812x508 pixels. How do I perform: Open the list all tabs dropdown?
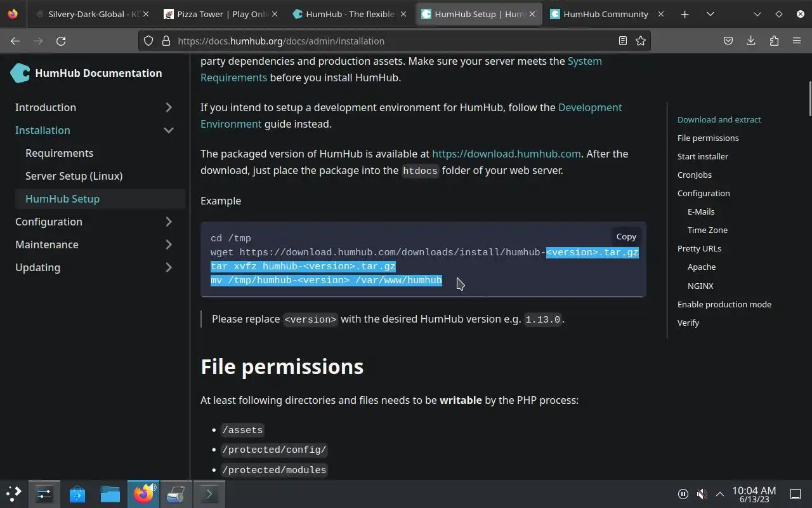click(x=710, y=14)
